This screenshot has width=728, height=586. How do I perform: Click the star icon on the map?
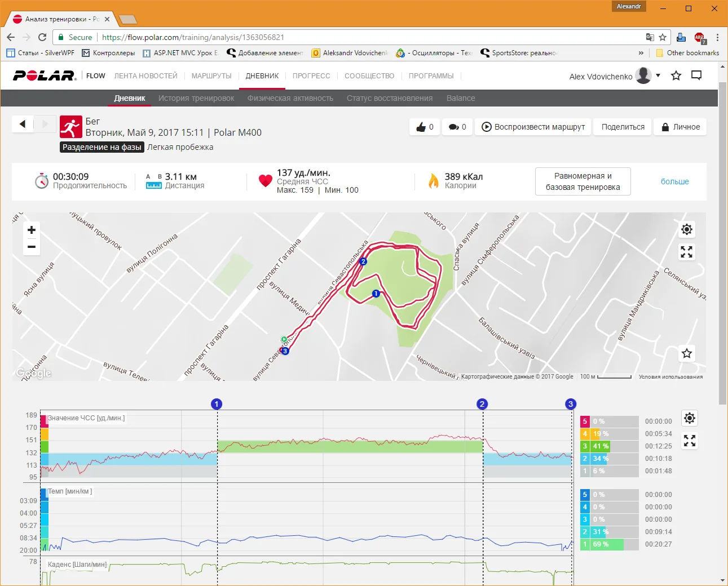(x=686, y=353)
